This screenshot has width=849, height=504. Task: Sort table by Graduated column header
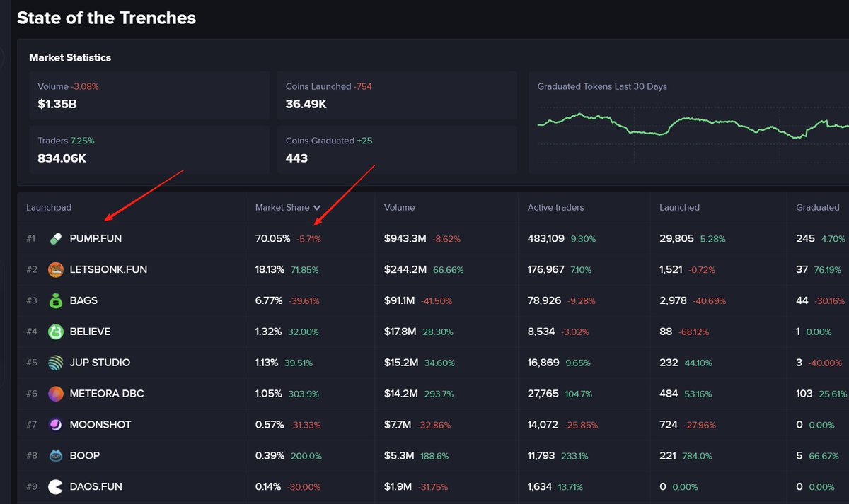tap(817, 208)
